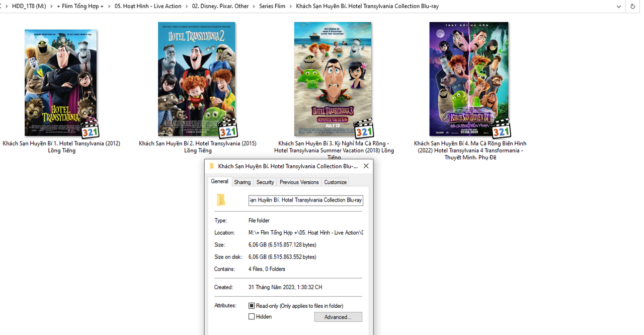Click the file name Khách Sạn Huyền Bí 2 (2015)

tap(198, 147)
